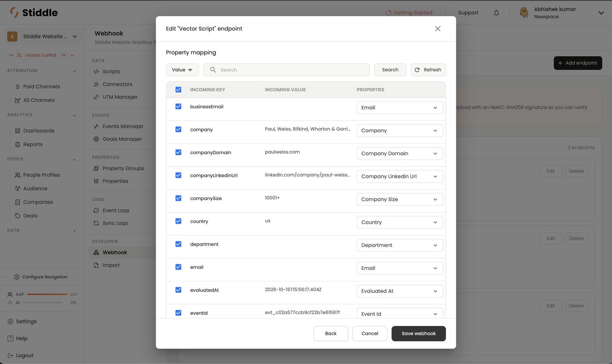Click the notification bell icon

[x=496, y=13]
